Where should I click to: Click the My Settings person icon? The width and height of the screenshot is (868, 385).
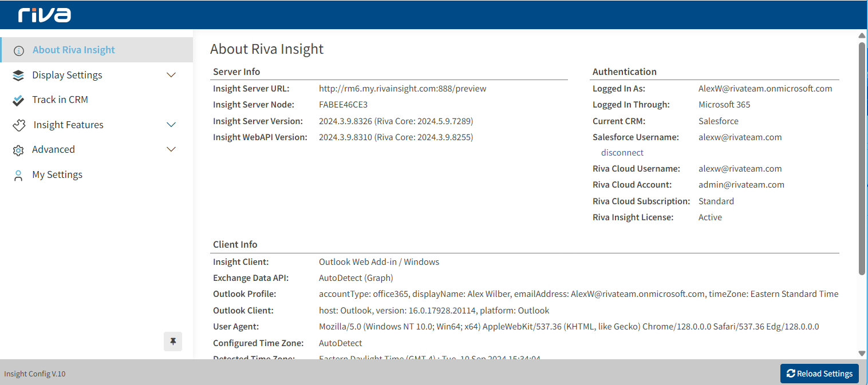[x=18, y=175]
